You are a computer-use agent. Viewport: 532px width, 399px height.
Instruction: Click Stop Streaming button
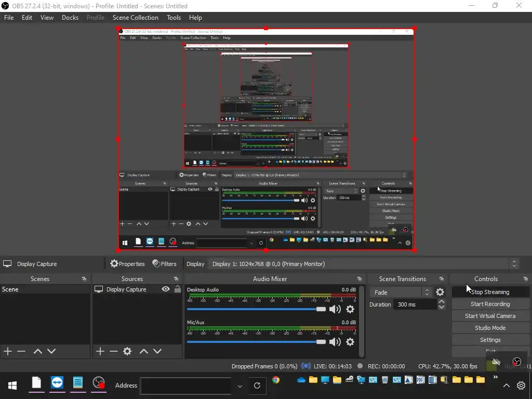pos(490,292)
